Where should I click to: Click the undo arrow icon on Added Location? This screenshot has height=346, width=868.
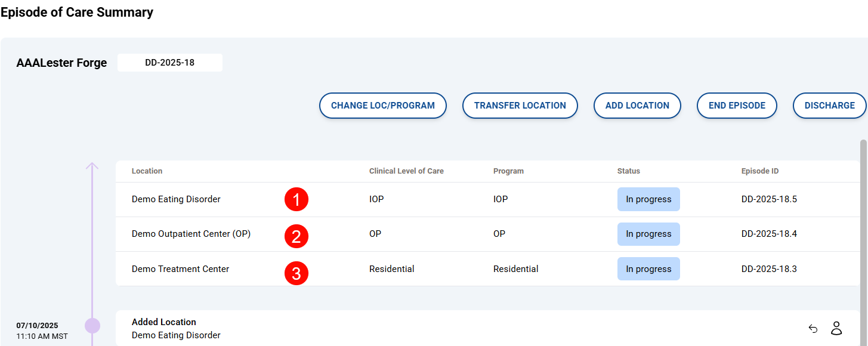[813, 328]
